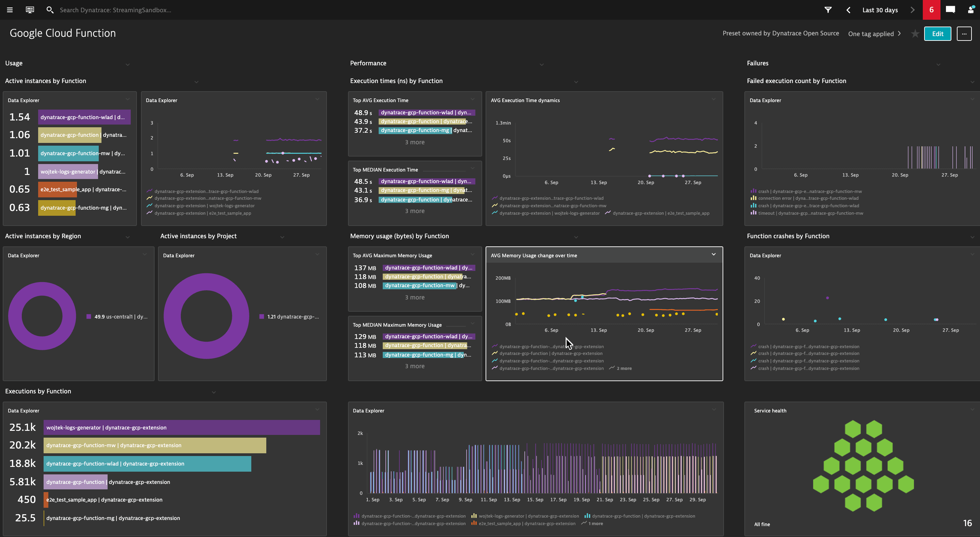Mark dashboard as favorite star

[915, 34]
